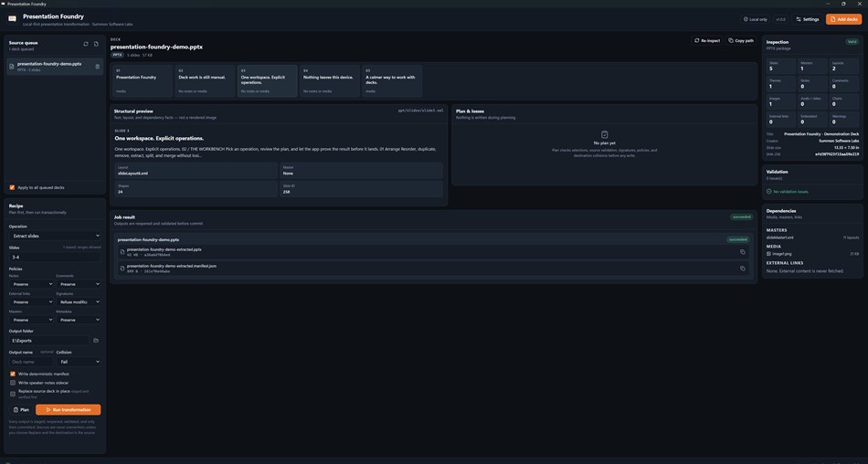The image size is (868, 464).
Task: Browse for output folder with the folder icon
Action: coord(96,341)
